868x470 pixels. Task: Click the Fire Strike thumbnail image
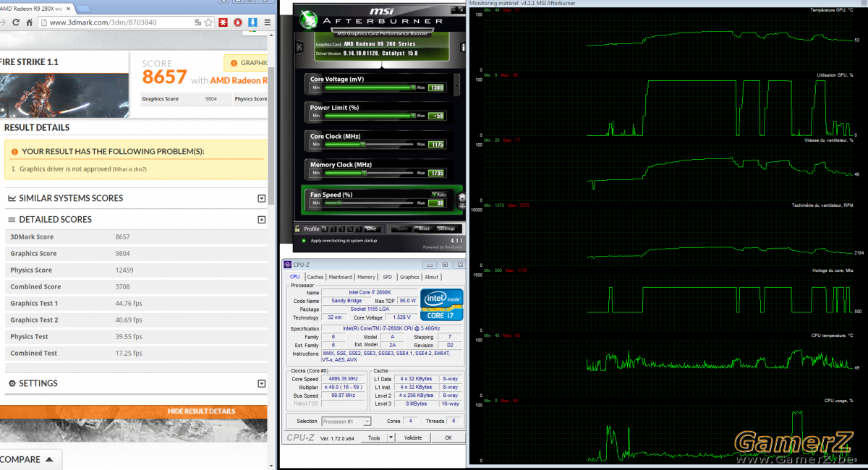[64, 95]
